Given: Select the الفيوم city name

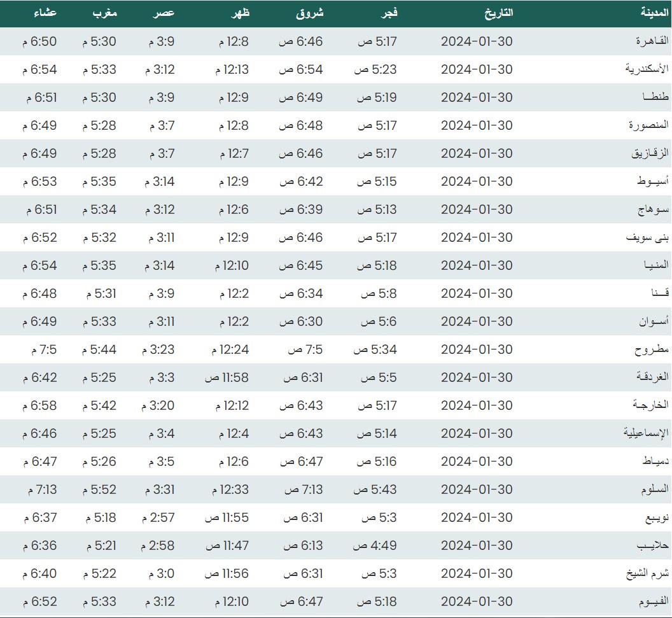Looking at the screenshot, I should [x=652, y=601].
